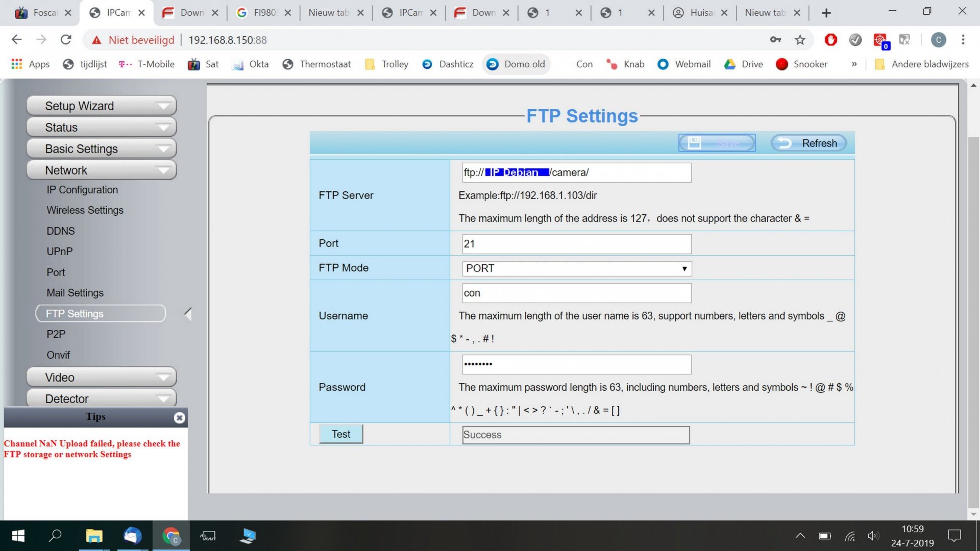Screen dimensions: 980x551
Task: Open the Chrome three-dot menu
Action: 963,40
